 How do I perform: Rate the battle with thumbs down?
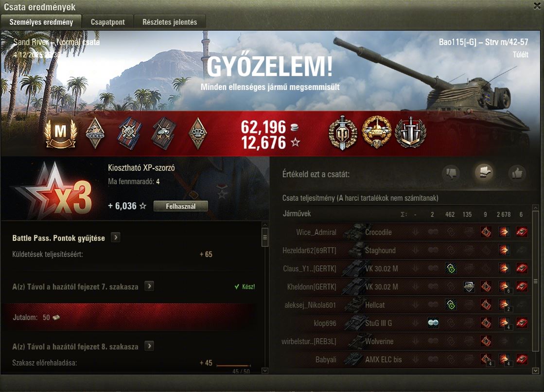click(452, 173)
